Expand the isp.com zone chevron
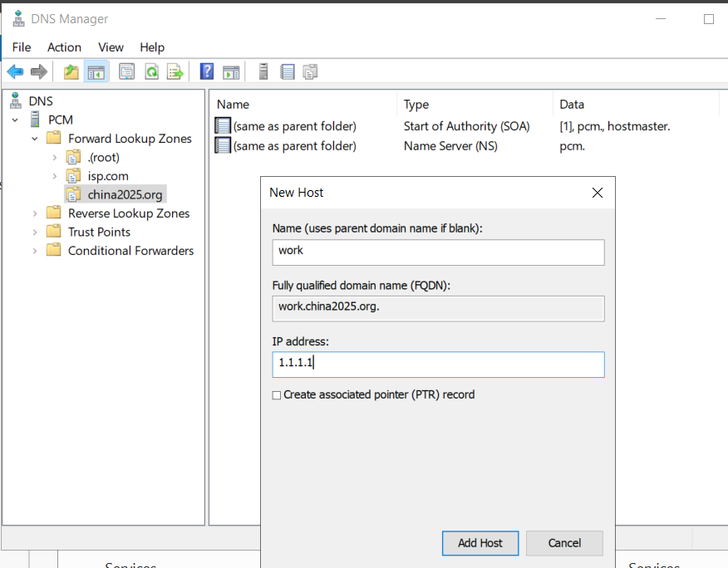The image size is (728, 568). pos(54,176)
